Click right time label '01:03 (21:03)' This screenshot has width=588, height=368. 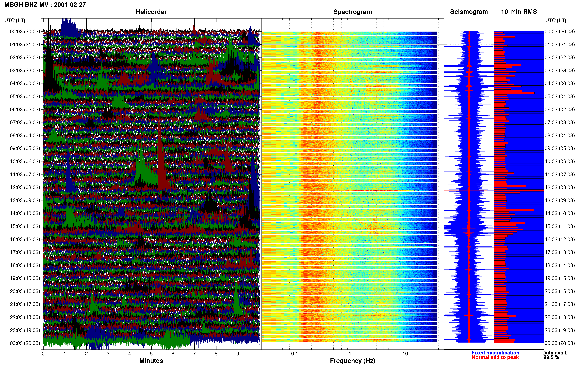pos(560,45)
